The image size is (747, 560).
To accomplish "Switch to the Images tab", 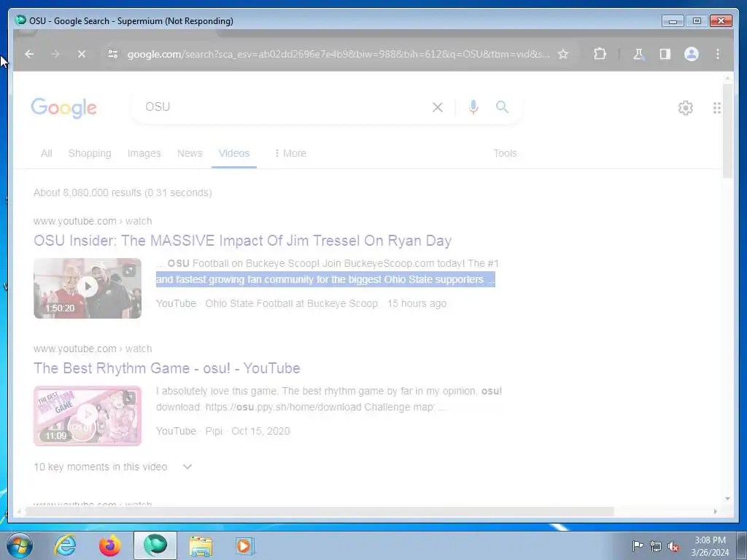I will (144, 153).
